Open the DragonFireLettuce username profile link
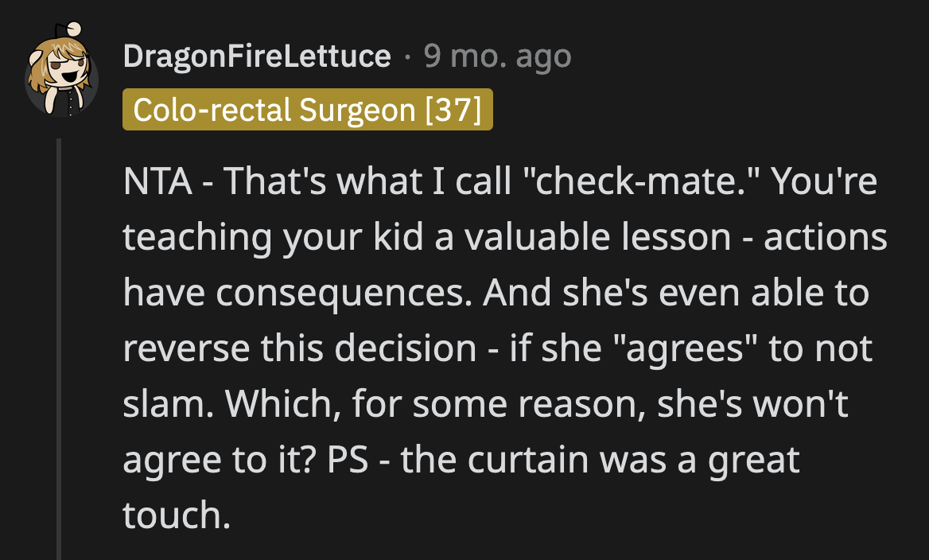Image resolution: width=929 pixels, height=560 pixels. pyautogui.click(x=258, y=56)
